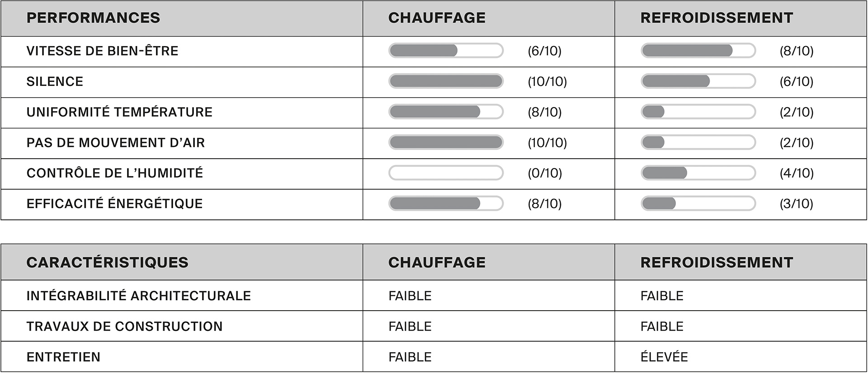Image resolution: width=868 pixels, height=373 pixels.
Task: Click the Refroidissement Pas de mouvement d'air bar
Action: [x=698, y=142]
